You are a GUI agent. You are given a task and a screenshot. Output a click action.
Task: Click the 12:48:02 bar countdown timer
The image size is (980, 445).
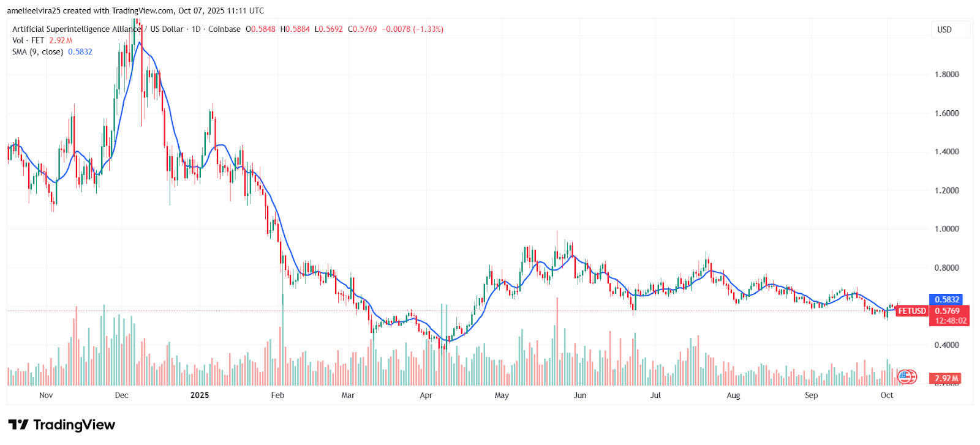click(x=951, y=321)
